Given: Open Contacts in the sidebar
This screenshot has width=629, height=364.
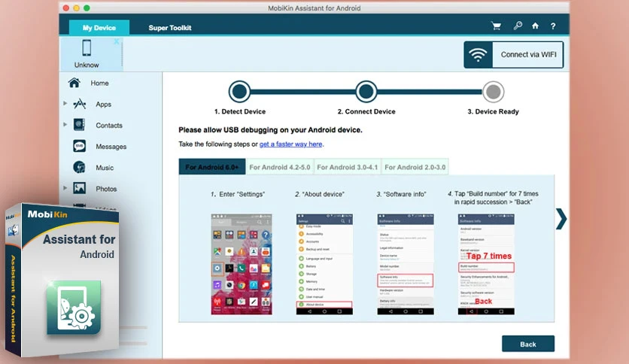Looking at the screenshot, I should click(109, 126).
